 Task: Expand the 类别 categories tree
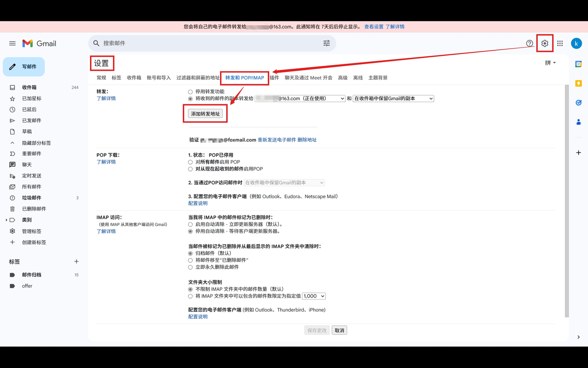(7, 220)
